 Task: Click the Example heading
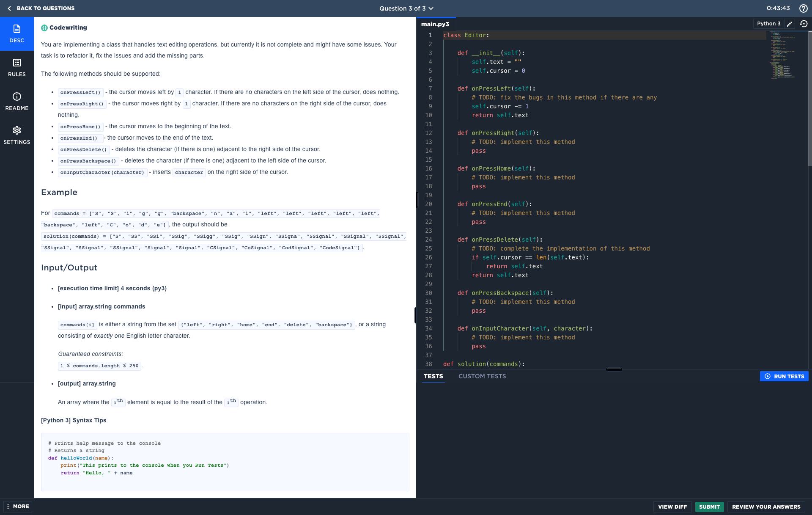pos(59,192)
